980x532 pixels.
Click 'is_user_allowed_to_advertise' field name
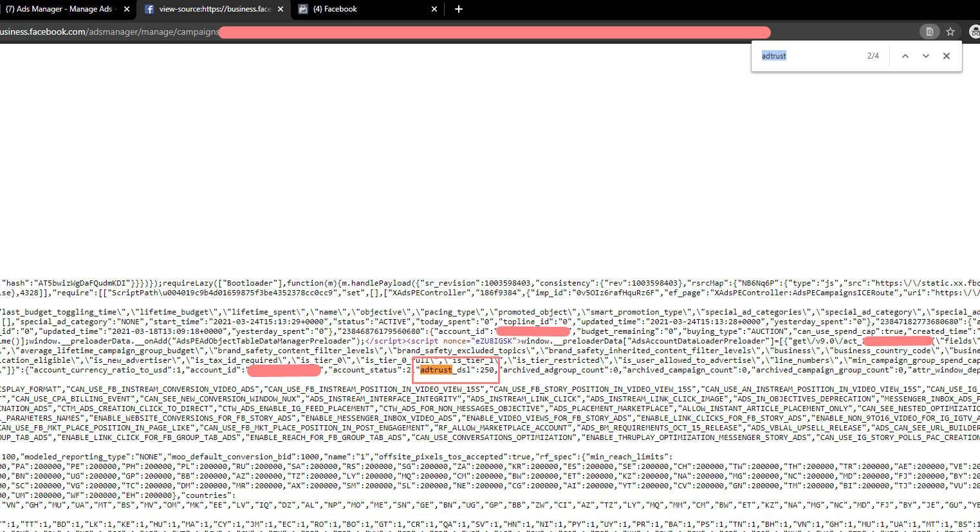coord(687,360)
